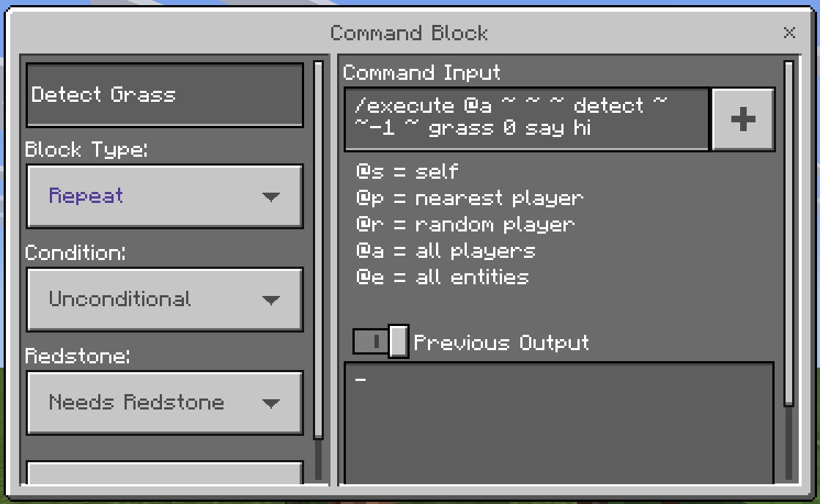Toggle the Previous Output switch

(x=381, y=341)
